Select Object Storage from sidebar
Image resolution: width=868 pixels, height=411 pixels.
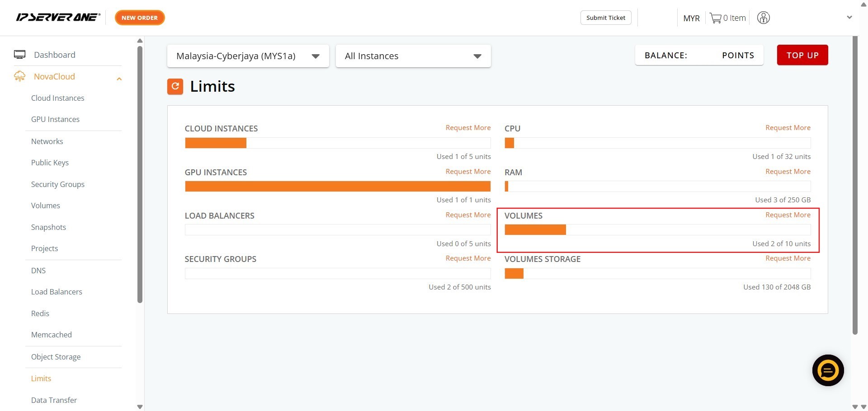coord(56,357)
